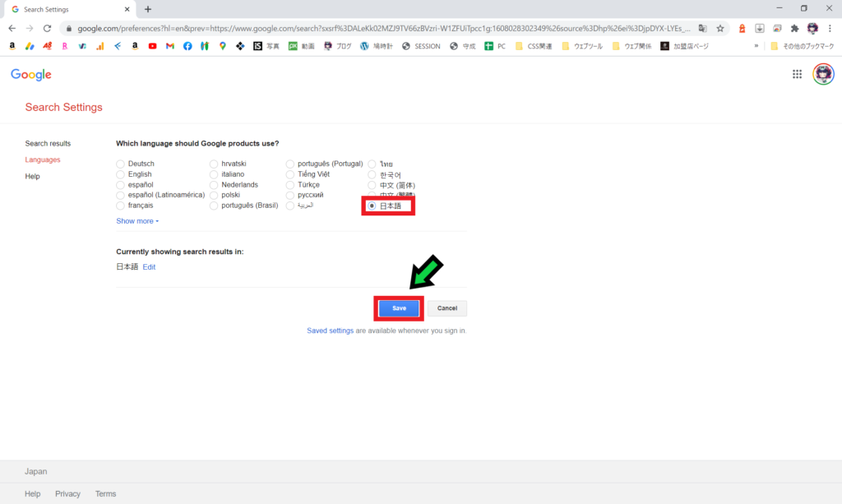Bookmark this page with the star icon
The height and width of the screenshot is (504, 842).
point(720,28)
